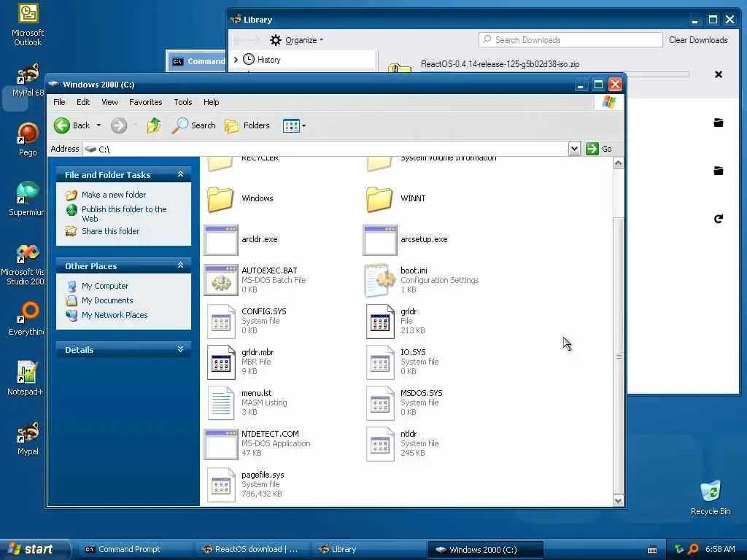Click Everything search tray icon
The image size is (747, 560).
694,549
